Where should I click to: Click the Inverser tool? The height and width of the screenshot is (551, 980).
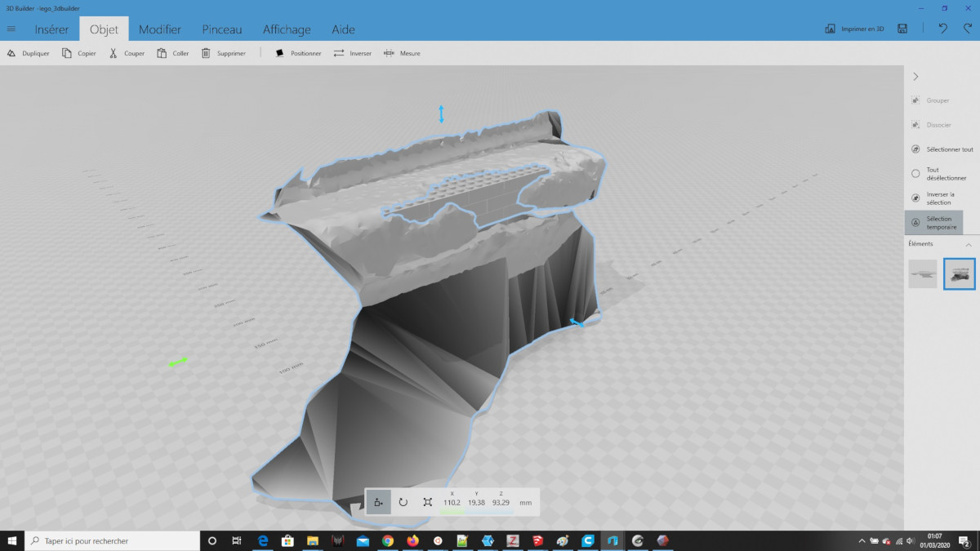click(352, 53)
